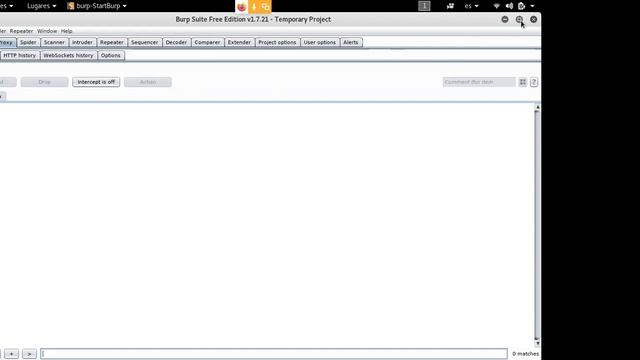Open the HTTP history sub-tab
640x360 pixels.
[20, 56]
